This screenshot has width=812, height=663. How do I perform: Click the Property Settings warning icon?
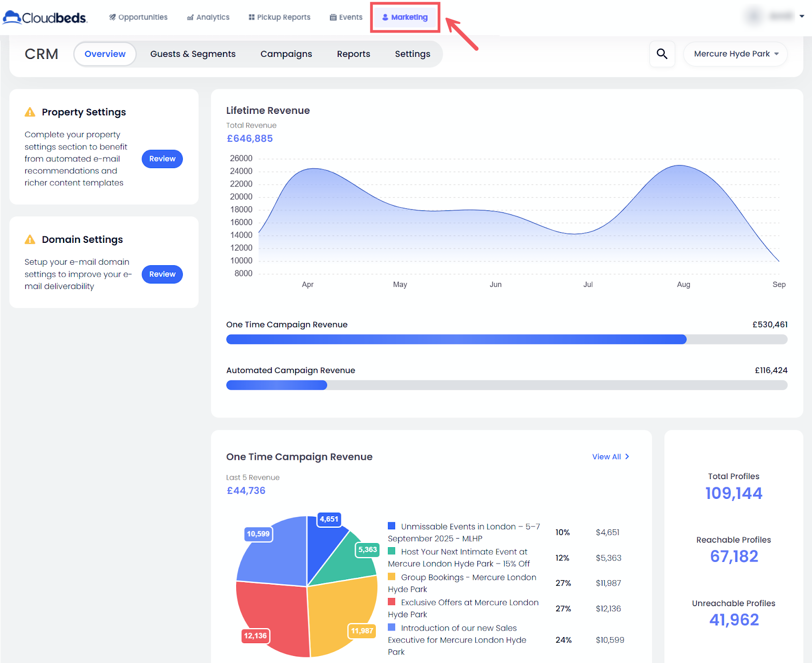(x=30, y=112)
